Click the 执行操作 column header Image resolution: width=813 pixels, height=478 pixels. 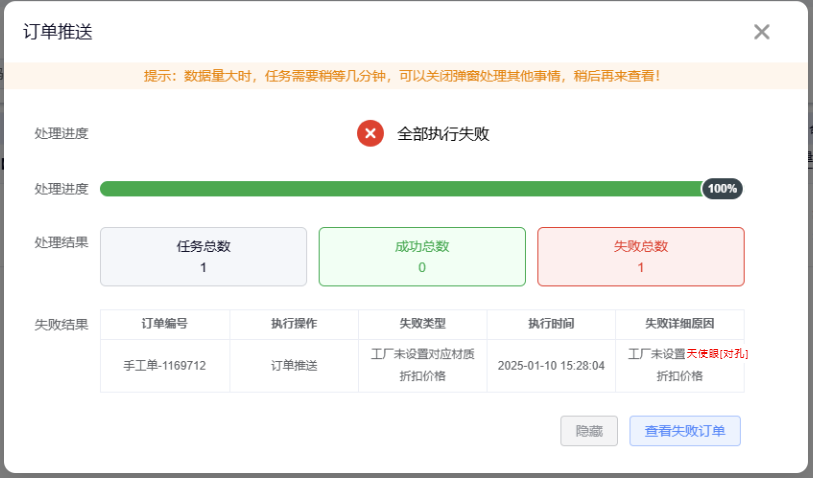pyautogui.click(x=294, y=324)
